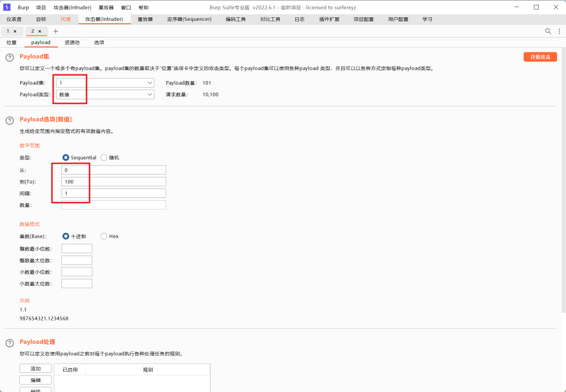566x392 pixels.
Task: Choose 十进制 number base
Action: click(66, 236)
